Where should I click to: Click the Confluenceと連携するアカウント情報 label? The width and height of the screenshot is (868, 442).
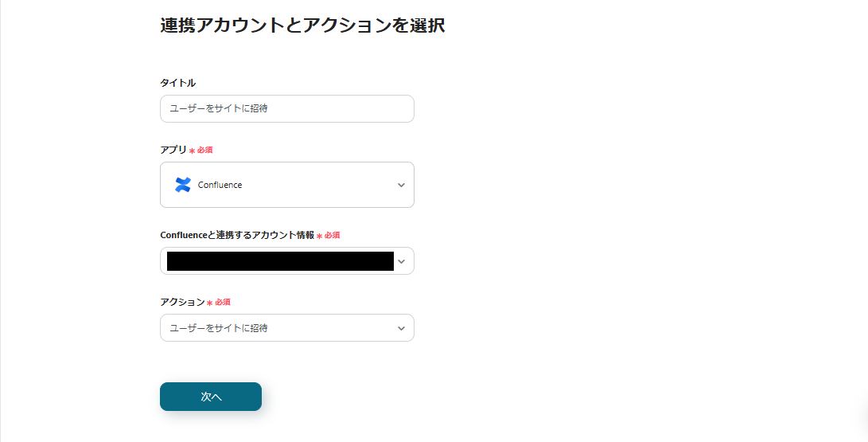point(237,235)
